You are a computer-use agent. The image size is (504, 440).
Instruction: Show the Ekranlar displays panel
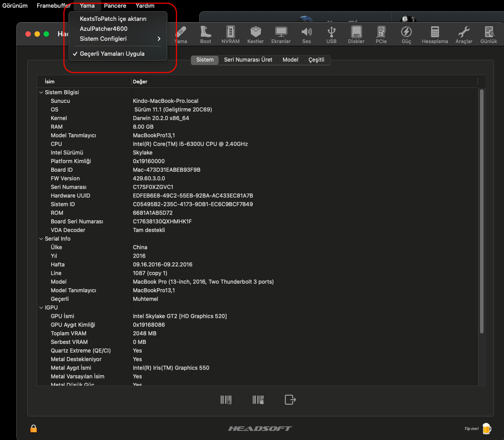(281, 34)
